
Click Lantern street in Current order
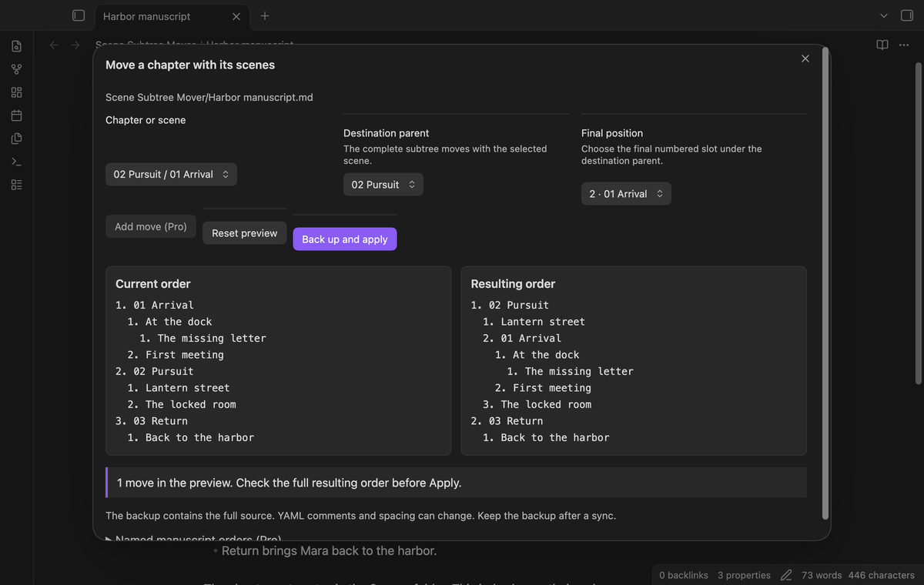[x=188, y=388]
